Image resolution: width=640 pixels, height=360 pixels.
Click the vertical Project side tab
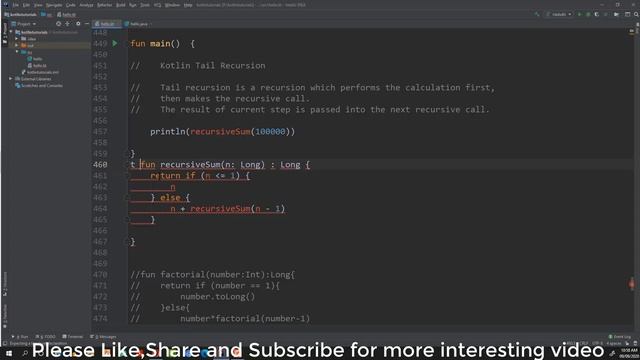pos(4,33)
